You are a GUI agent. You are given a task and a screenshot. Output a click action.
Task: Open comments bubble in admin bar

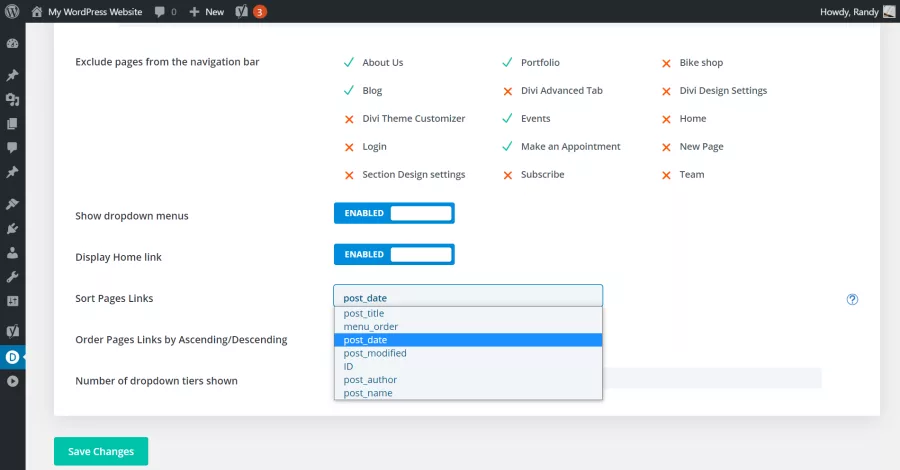pyautogui.click(x=160, y=11)
